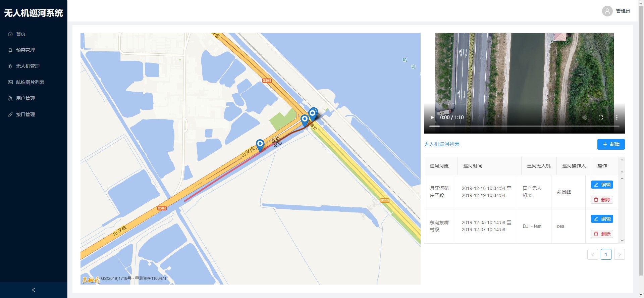Open 接口管理 in the sidebar
Viewport: 644px width, 298px height.
(25, 114)
